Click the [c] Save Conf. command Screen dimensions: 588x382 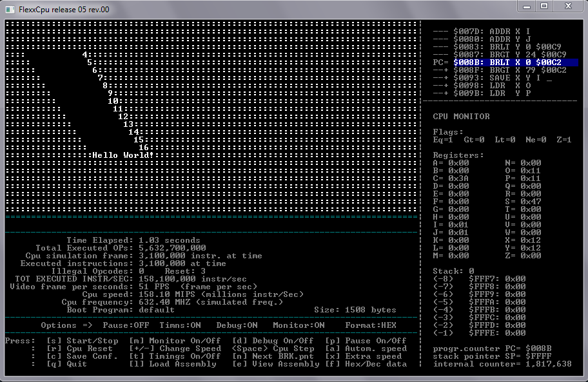pos(83,356)
